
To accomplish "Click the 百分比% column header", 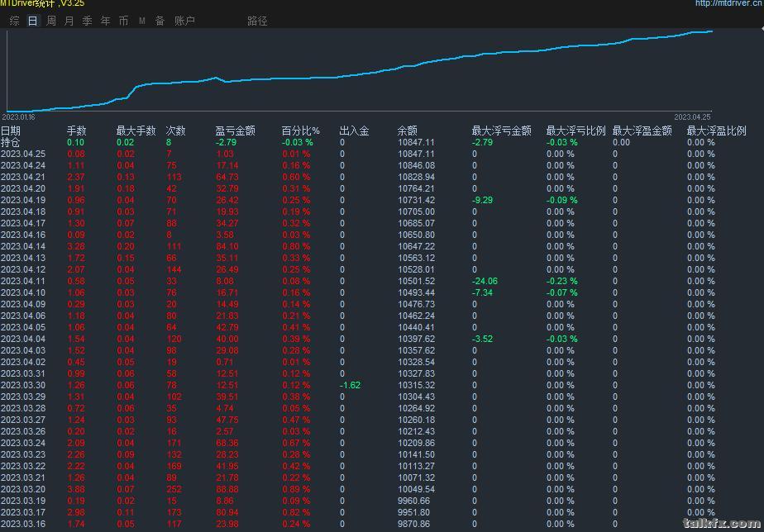I will pos(301,131).
